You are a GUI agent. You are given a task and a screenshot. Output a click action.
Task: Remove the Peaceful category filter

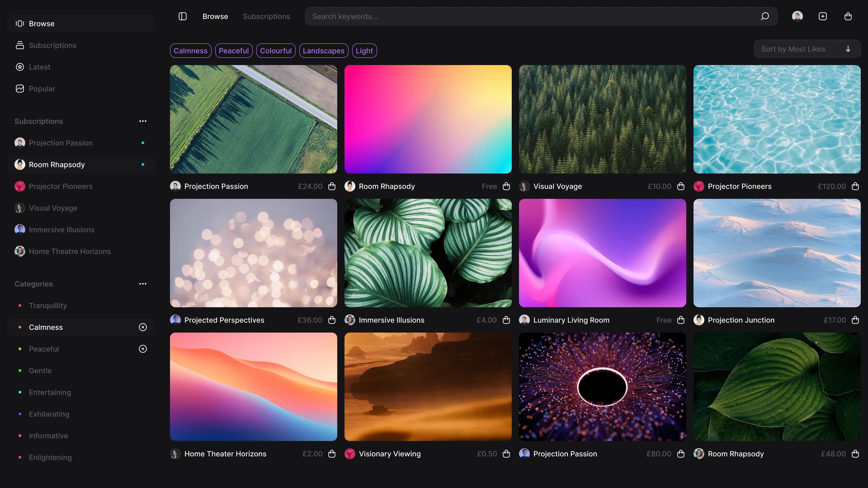143,349
